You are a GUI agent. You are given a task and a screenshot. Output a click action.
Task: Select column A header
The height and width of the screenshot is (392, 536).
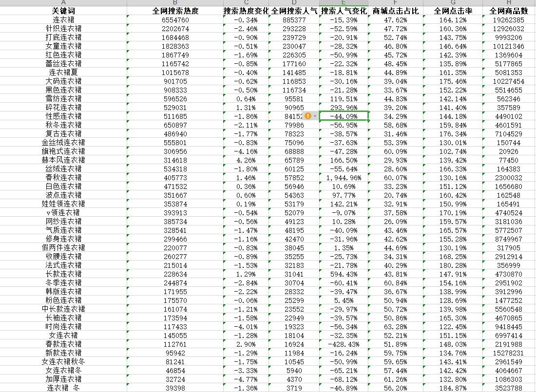(x=63, y=3)
